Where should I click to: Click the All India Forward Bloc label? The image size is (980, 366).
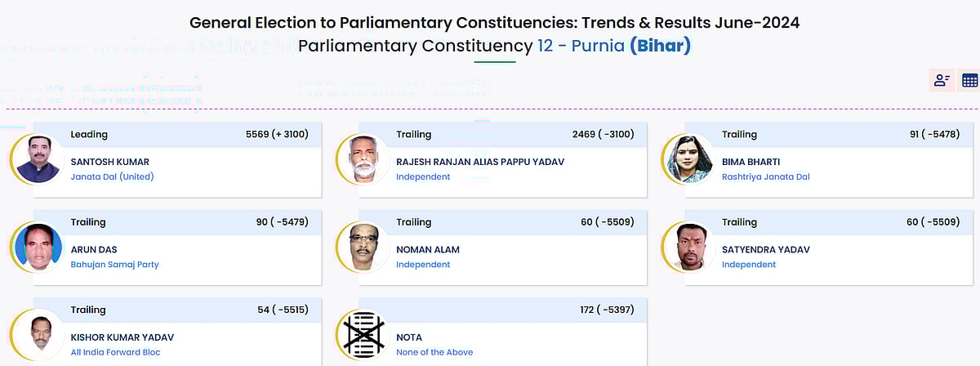point(116,353)
